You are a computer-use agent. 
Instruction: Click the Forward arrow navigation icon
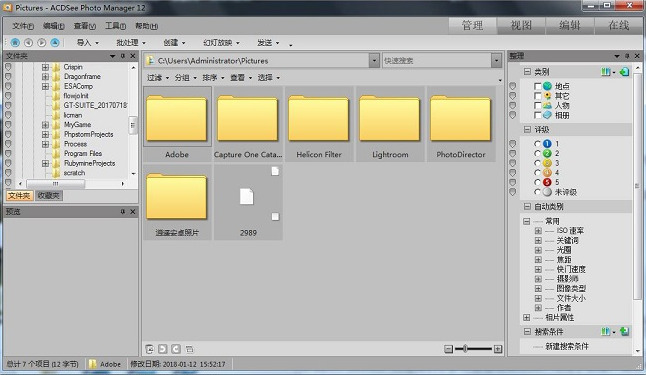[x=42, y=42]
